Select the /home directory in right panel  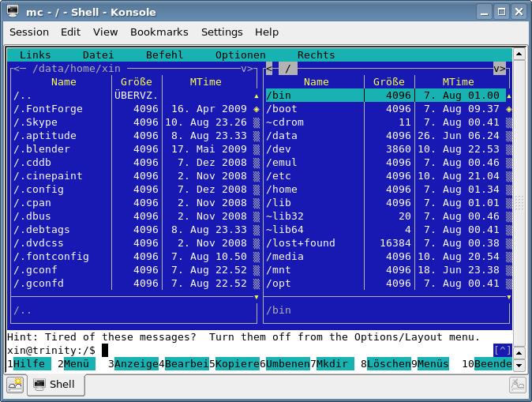point(283,190)
